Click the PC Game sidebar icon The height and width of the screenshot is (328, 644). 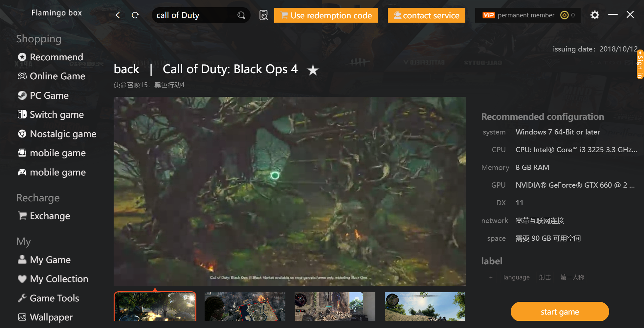pos(22,95)
